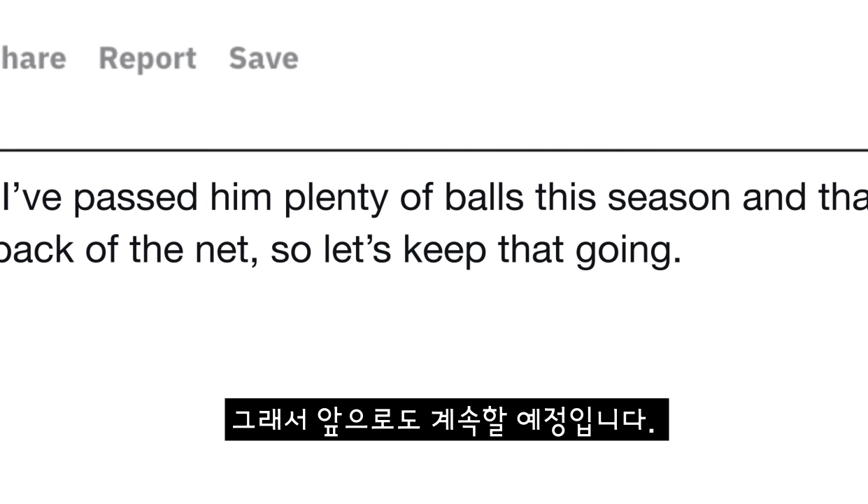Click the subtitle word "그래서"
The width and height of the screenshot is (868, 504).
269,420
